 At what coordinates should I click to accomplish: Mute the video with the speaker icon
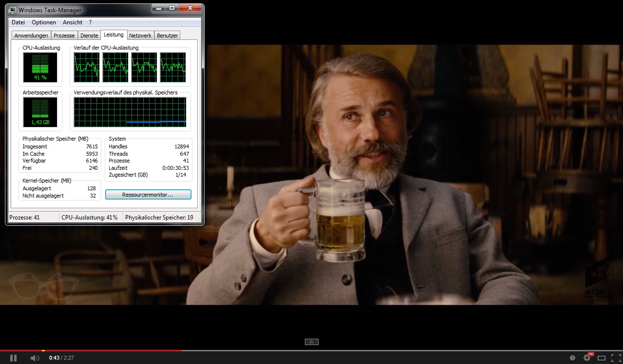[35, 358]
